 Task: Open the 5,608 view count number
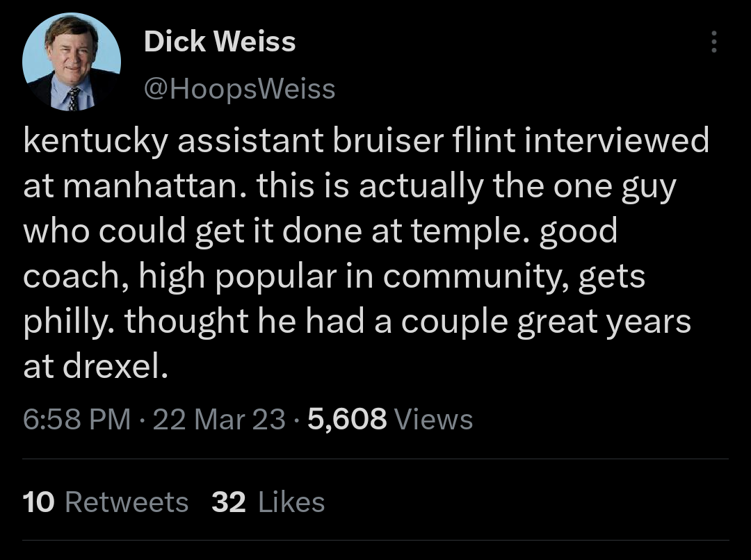[x=346, y=419]
